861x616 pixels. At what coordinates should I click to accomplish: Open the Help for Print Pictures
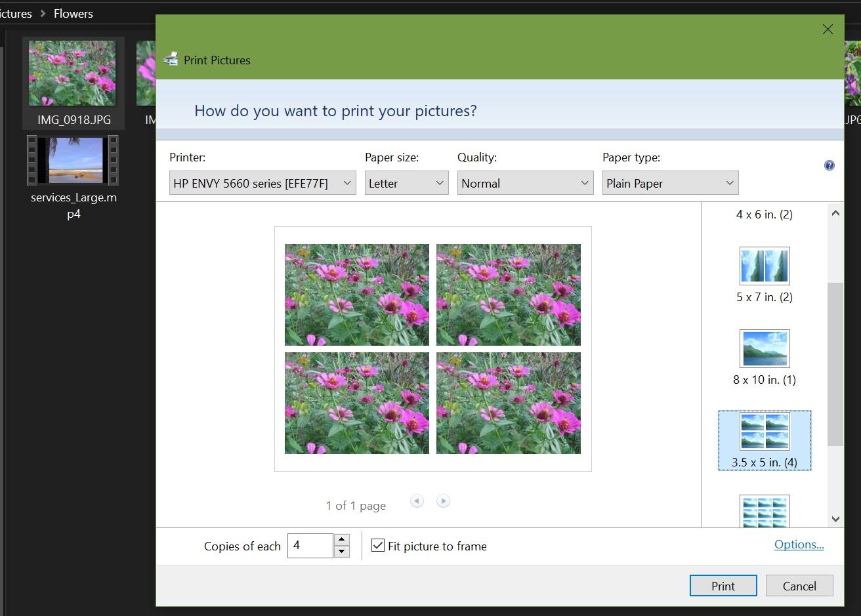829,165
